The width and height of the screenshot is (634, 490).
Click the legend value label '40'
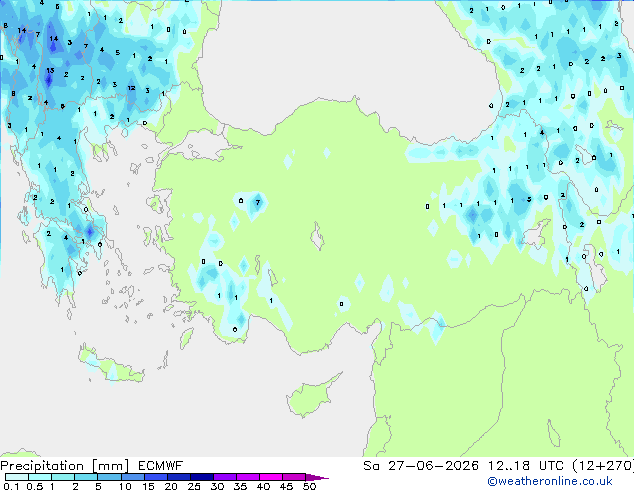click(x=263, y=486)
